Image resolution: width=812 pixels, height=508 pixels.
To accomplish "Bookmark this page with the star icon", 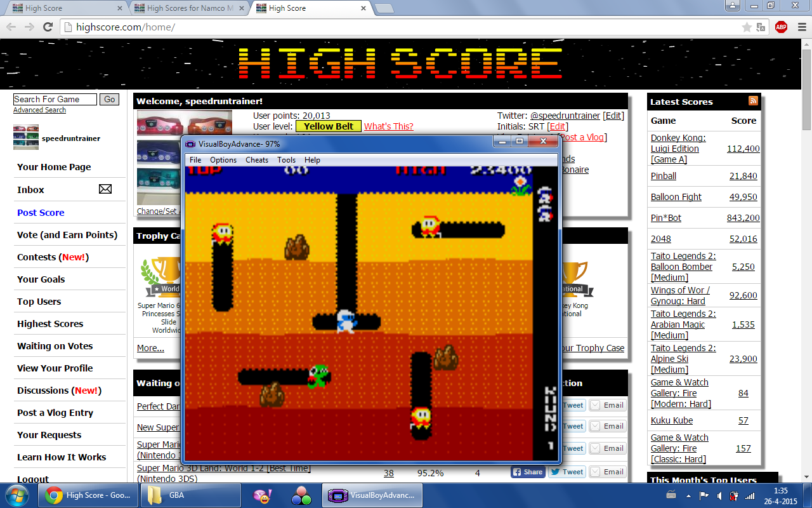I will [x=747, y=27].
